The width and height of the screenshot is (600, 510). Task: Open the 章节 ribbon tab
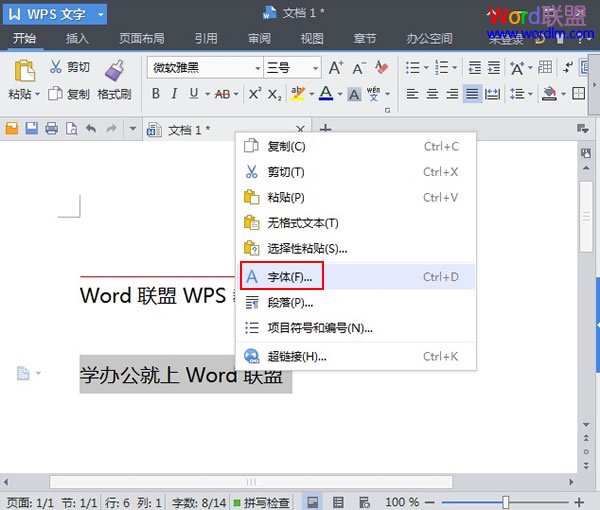pos(365,39)
